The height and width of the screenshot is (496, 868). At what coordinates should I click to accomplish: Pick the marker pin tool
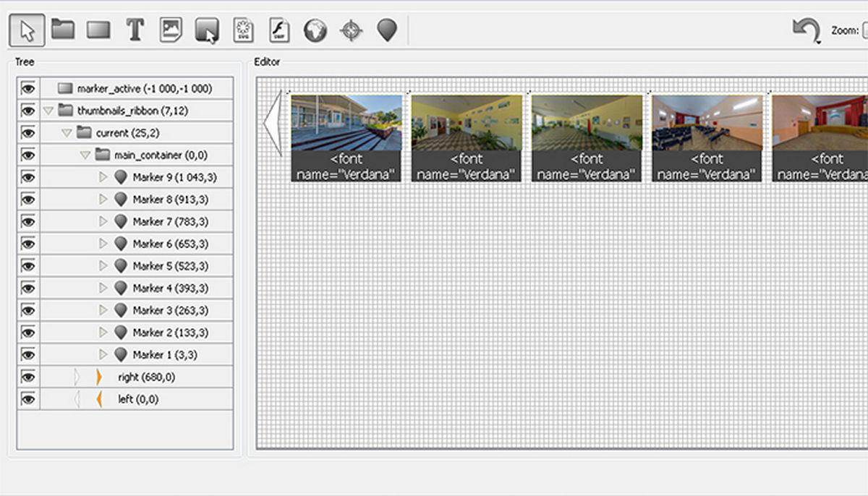coord(388,30)
